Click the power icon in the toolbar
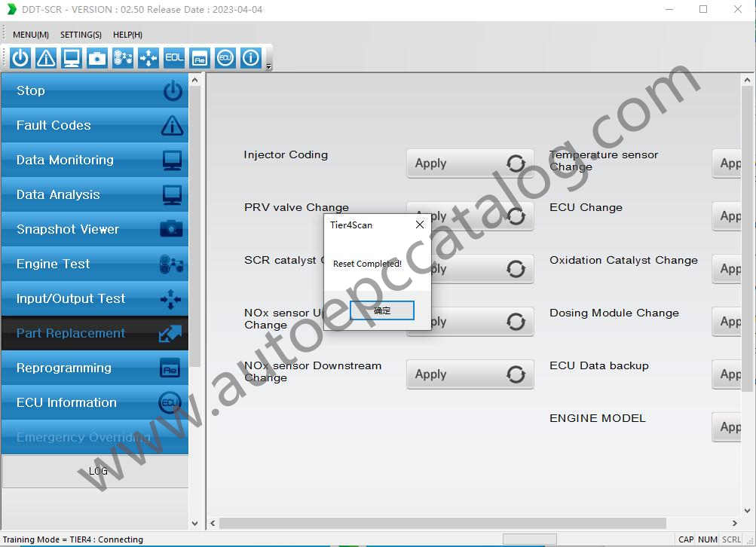 click(x=20, y=58)
